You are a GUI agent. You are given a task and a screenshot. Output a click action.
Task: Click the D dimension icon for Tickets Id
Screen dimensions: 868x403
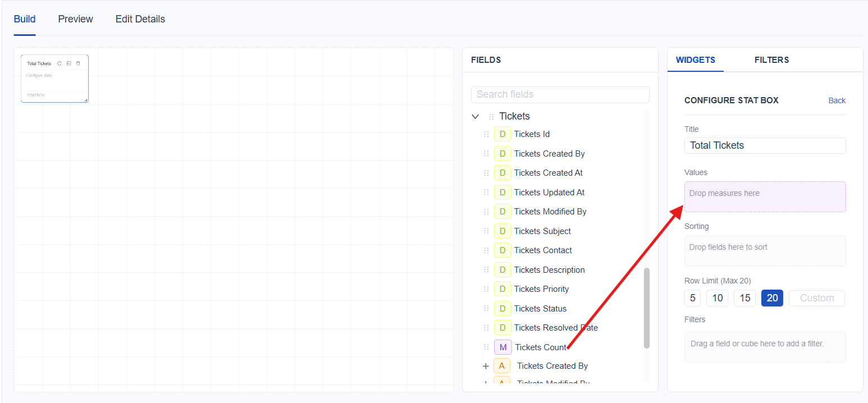click(502, 134)
